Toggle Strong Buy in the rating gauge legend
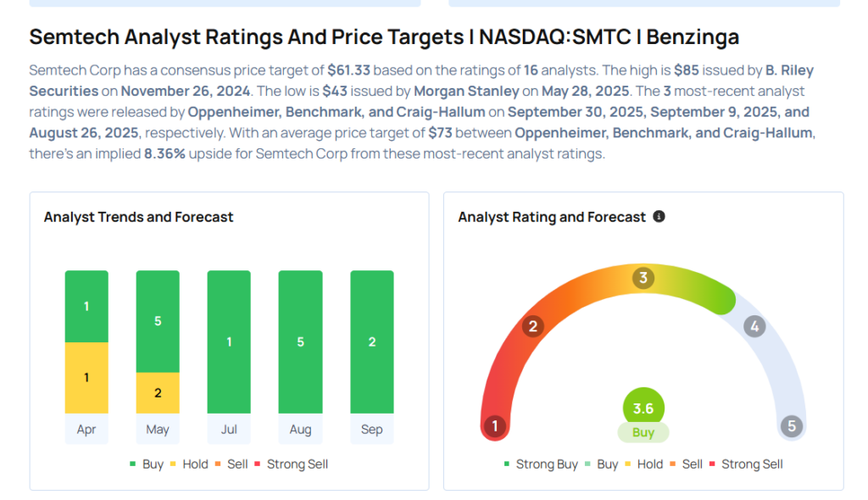The height and width of the screenshot is (500, 868). (x=542, y=464)
